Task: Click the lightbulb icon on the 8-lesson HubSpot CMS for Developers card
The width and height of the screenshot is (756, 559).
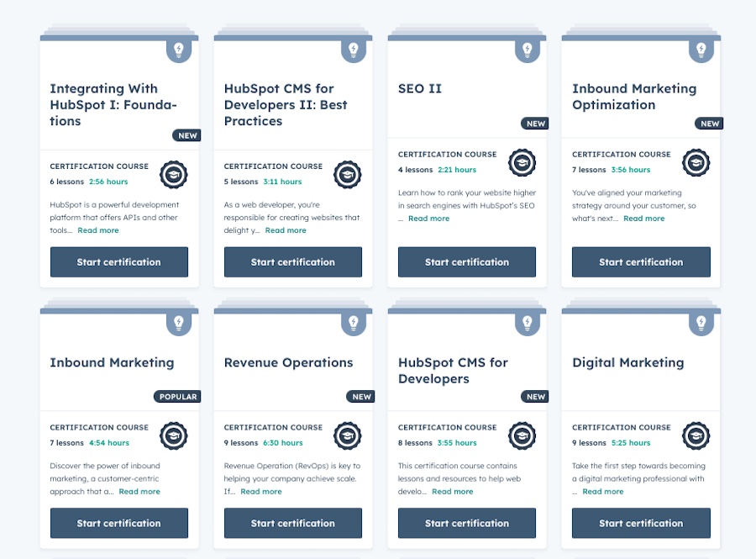Action: click(x=528, y=324)
